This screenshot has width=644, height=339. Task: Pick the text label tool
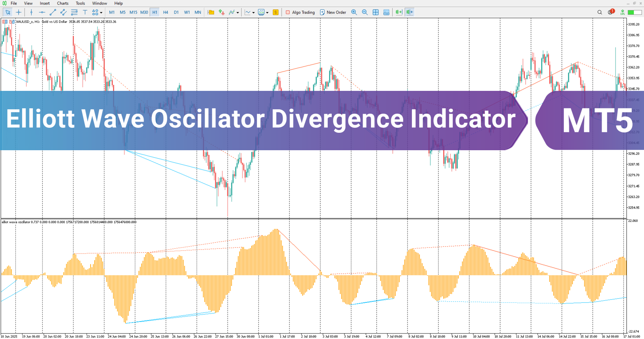[x=85, y=12]
